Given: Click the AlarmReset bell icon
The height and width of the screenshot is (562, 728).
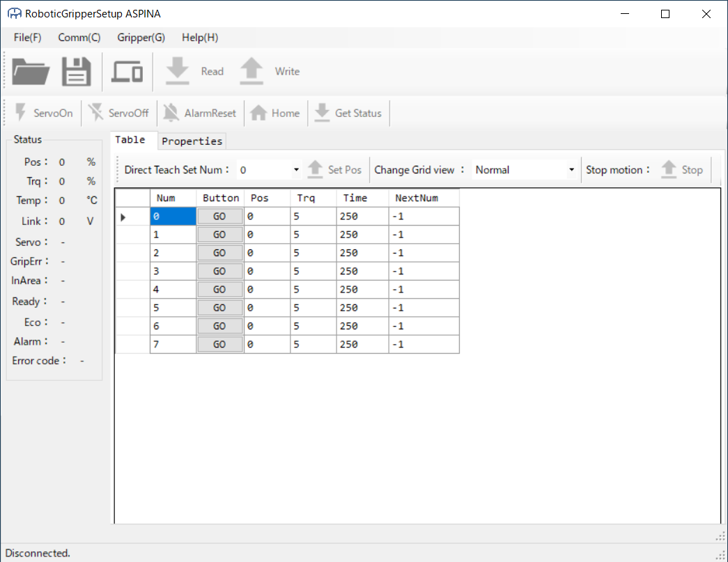Looking at the screenshot, I should coord(171,113).
